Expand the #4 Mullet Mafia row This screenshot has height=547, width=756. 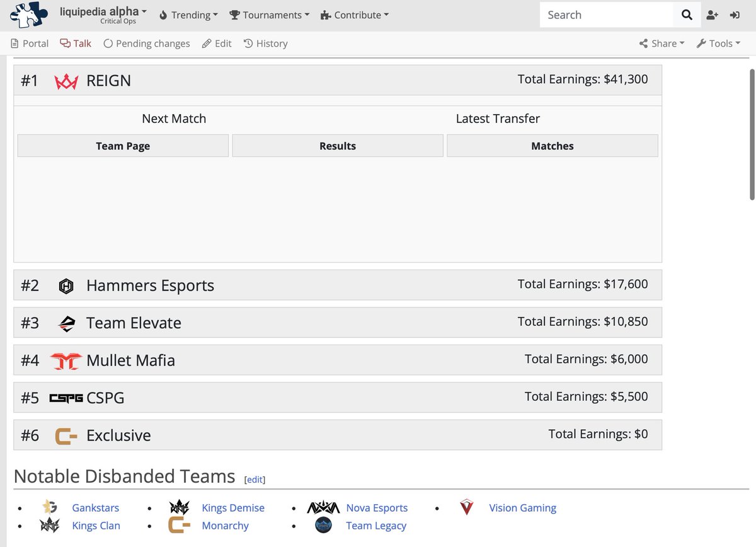pos(338,360)
